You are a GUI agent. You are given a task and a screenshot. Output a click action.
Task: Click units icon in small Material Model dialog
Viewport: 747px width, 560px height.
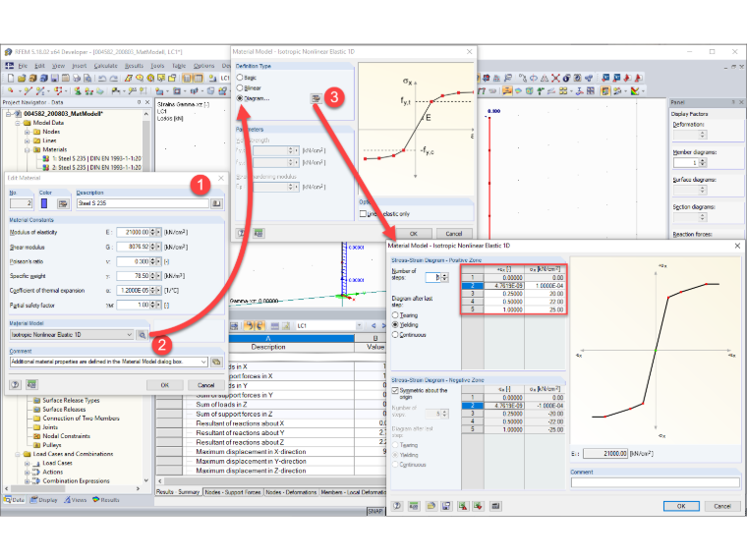click(x=259, y=234)
